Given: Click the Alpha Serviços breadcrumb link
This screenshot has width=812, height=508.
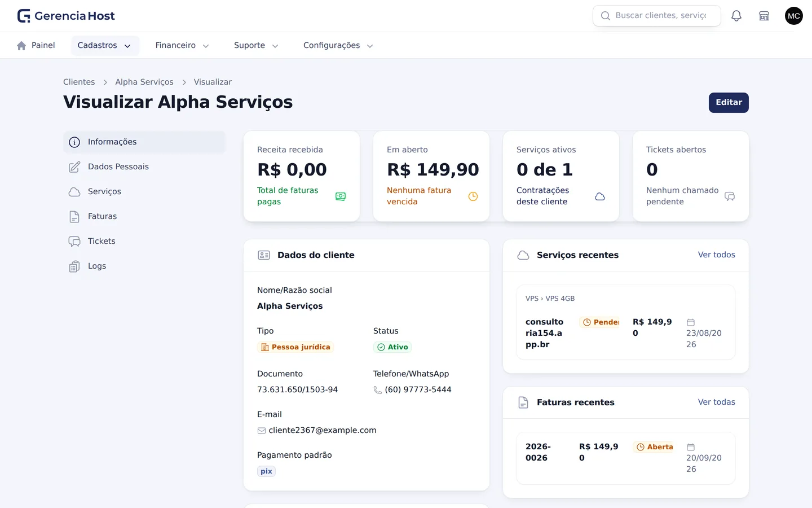Looking at the screenshot, I should (x=144, y=82).
